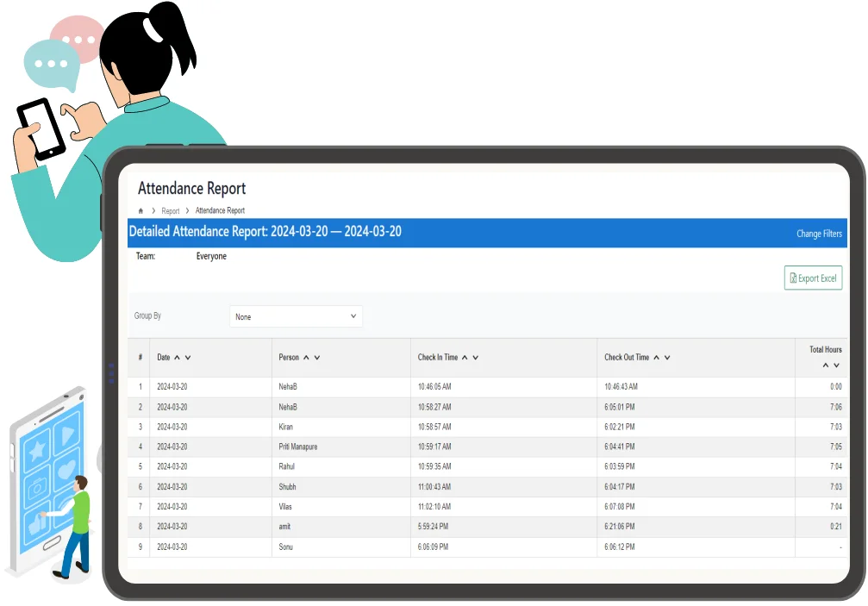This screenshot has width=868, height=606.
Task: Click the Check Out Time header
Action: point(627,358)
